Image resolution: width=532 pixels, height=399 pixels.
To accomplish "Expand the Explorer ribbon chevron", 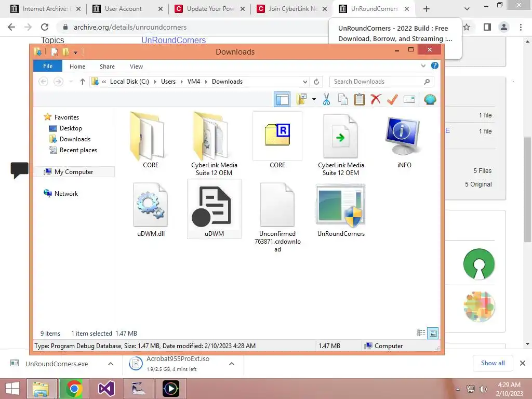I will point(423,66).
